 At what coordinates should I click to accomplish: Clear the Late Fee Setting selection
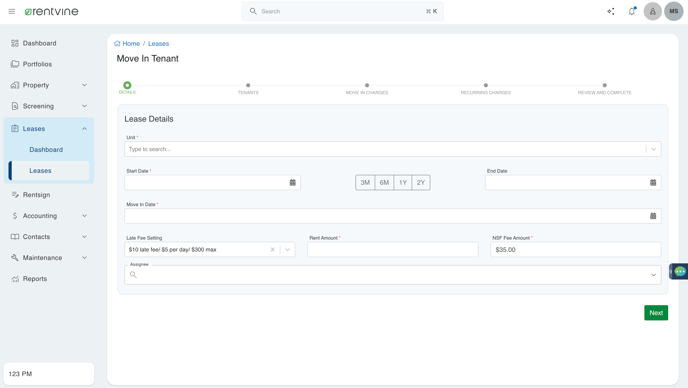click(x=272, y=249)
